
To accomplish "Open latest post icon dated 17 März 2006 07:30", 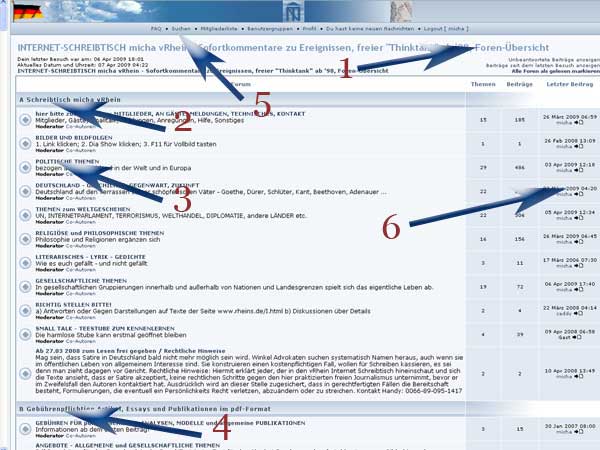I will point(579,266).
